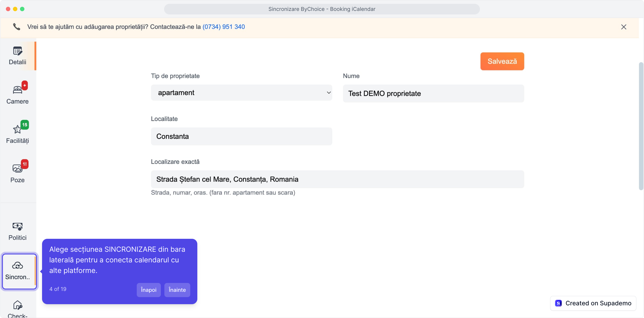Dismiss the help banner with X

624,27
